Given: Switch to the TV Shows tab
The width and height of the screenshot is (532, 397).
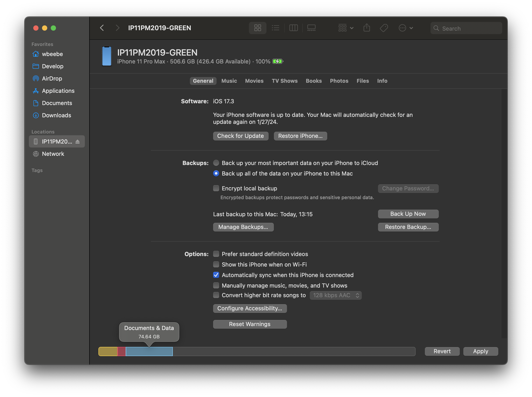Looking at the screenshot, I should pyautogui.click(x=284, y=81).
